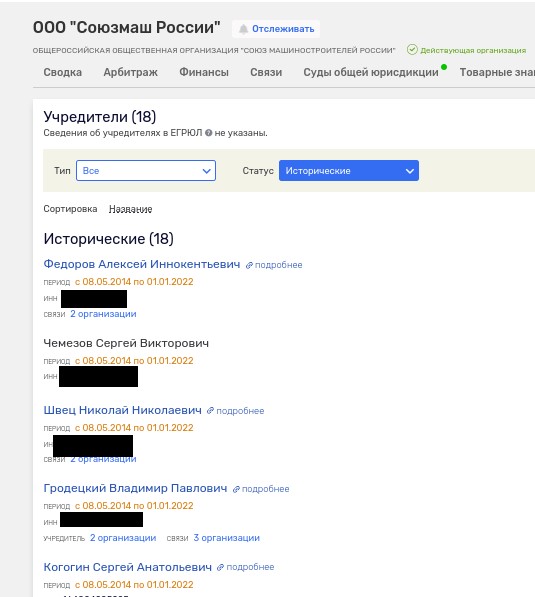Image resolution: width=535 pixels, height=597 pixels.
Task: Open Гродецкий's учредитель 2 организации link
Action: [x=123, y=538]
